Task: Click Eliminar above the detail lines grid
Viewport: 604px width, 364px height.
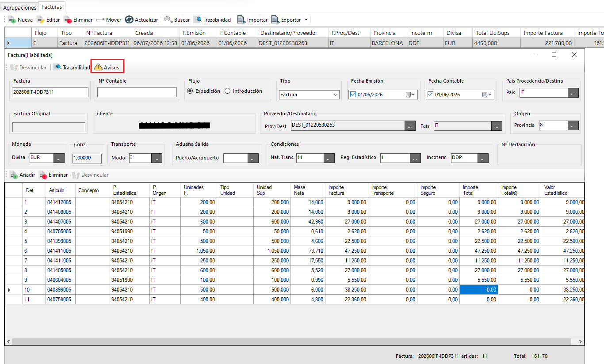Action: point(53,175)
